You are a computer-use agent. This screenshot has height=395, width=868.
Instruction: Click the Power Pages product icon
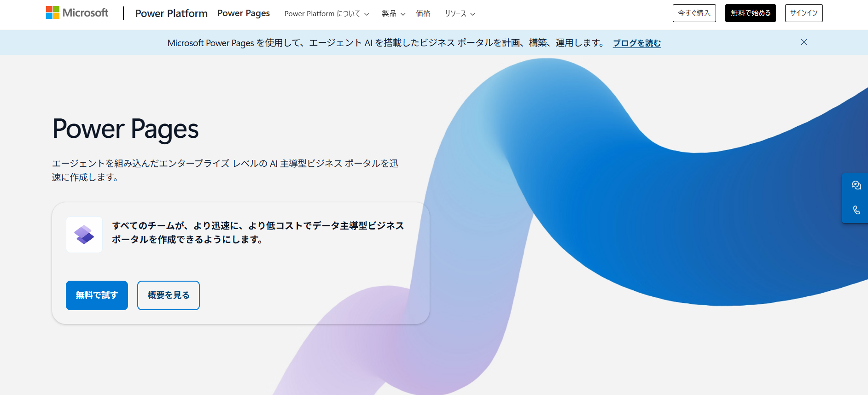pyautogui.click(x=84, y=235)
